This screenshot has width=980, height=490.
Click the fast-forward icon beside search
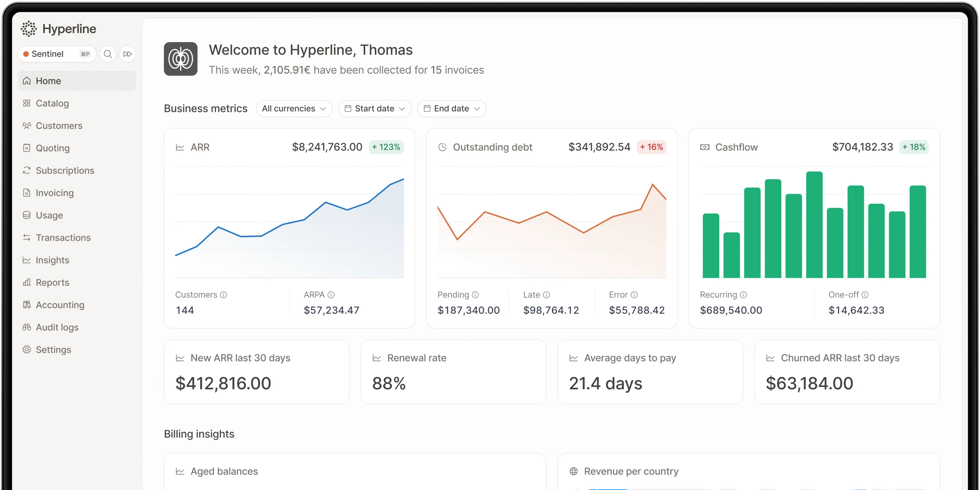pos(128,54)
